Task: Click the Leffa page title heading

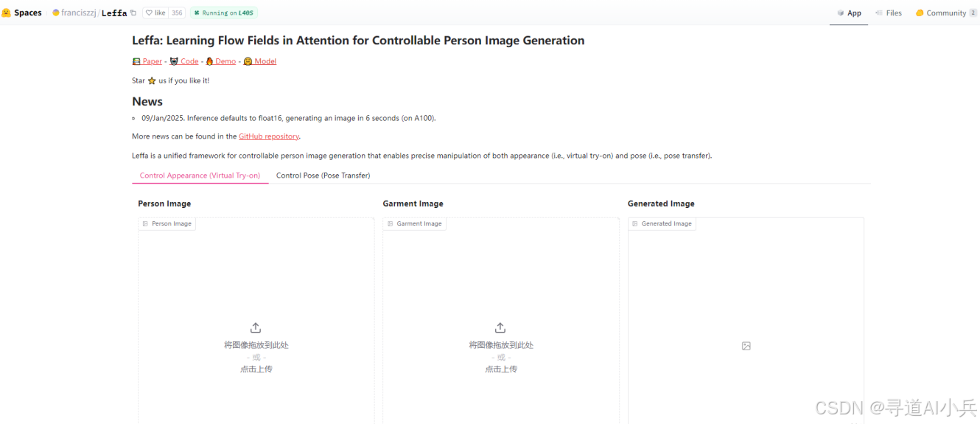Action: click(x=358, y=41)
